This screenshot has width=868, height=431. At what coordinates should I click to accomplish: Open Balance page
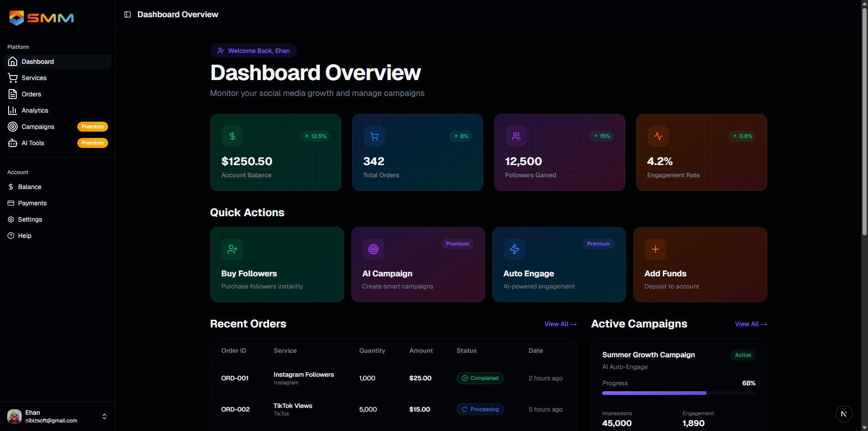57,187
